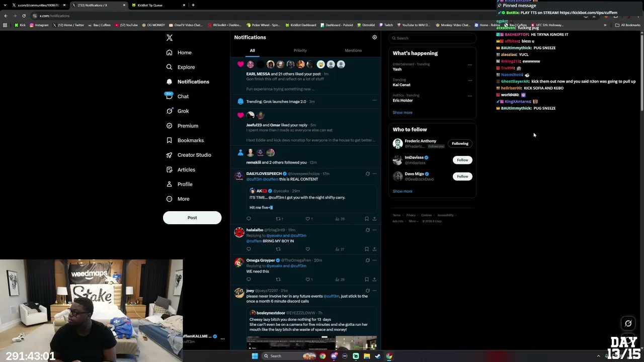Follow ImDavisss

pyautogui.click(x=462, y=160)
